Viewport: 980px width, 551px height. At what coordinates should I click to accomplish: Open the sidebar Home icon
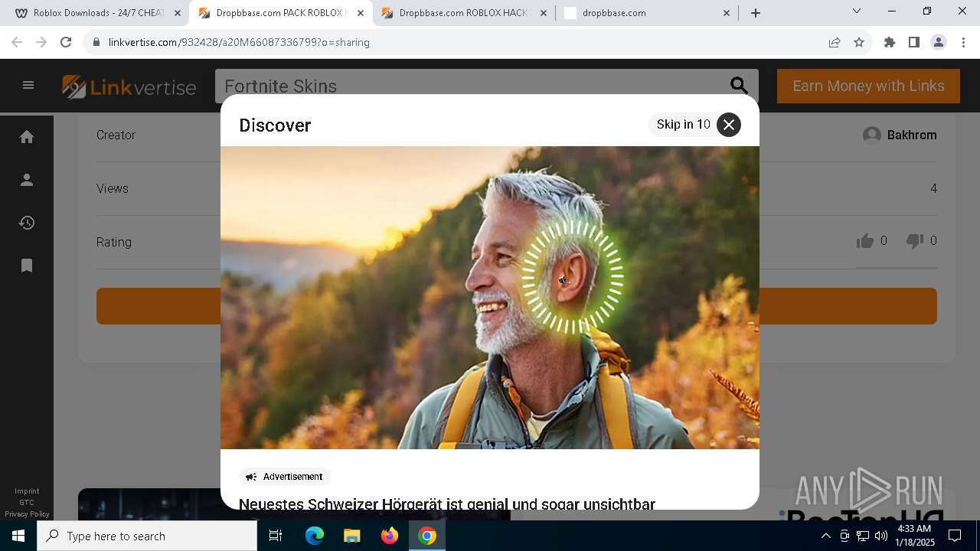point(27,136)
